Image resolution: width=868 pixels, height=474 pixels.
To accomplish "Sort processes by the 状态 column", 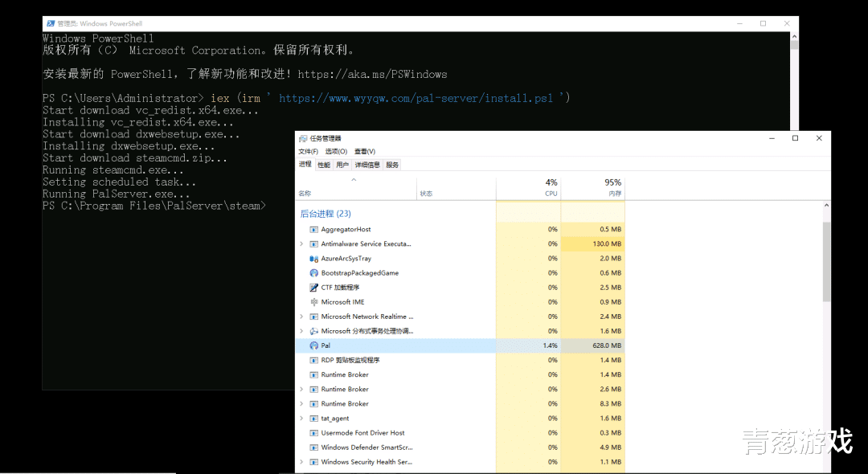I will 457,187.
